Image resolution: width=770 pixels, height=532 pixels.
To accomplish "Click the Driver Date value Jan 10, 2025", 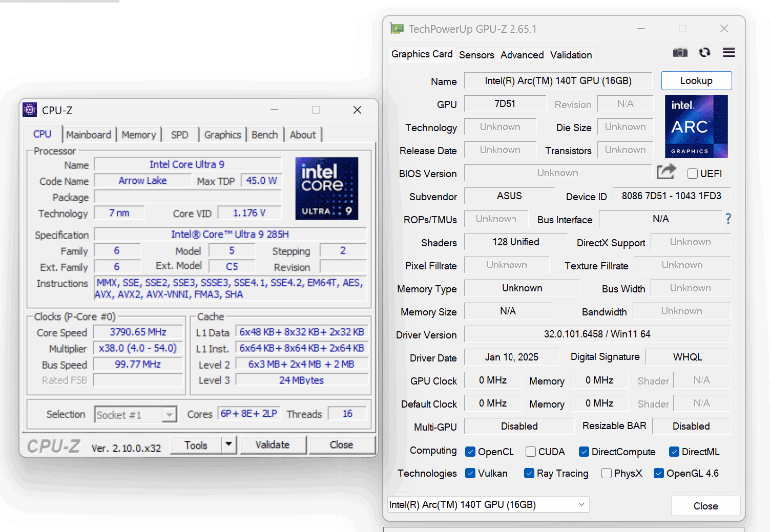I will pyautogui.click(x=512, y=357).
